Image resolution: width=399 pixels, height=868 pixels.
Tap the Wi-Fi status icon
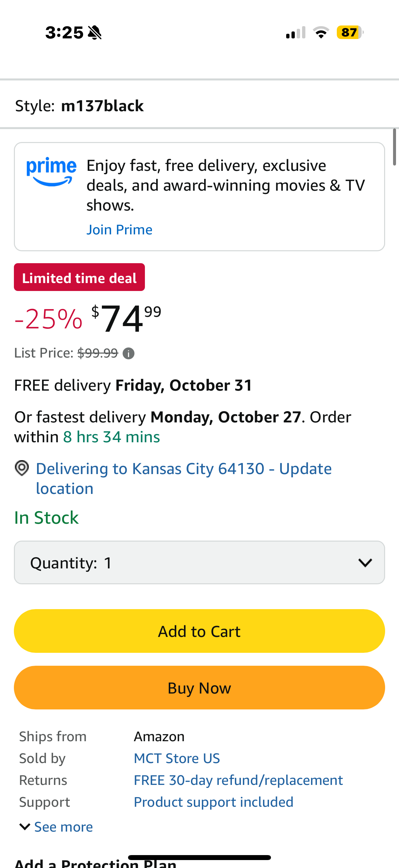pyautogui.click(x=321, y=33)
